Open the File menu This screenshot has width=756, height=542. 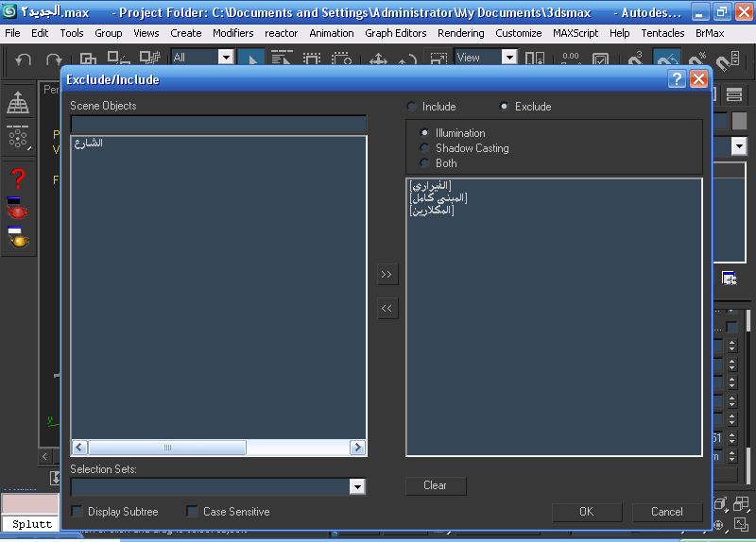(12, 33)
